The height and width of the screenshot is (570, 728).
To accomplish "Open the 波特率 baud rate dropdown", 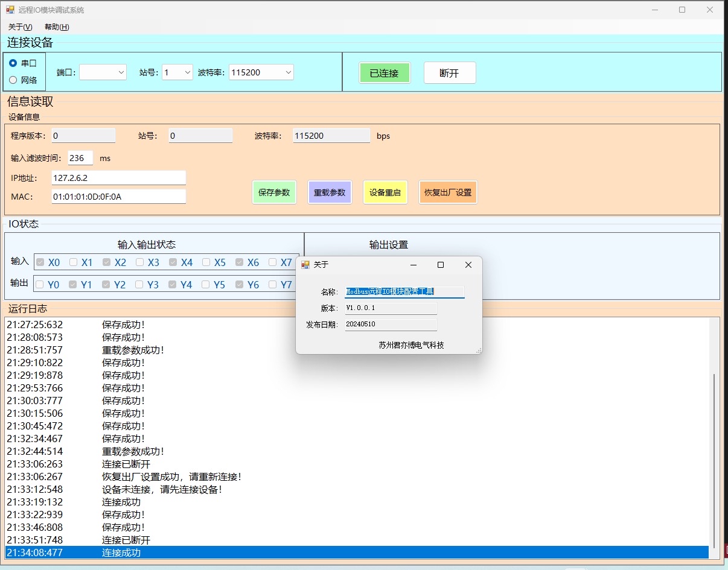I will (261, 72).
